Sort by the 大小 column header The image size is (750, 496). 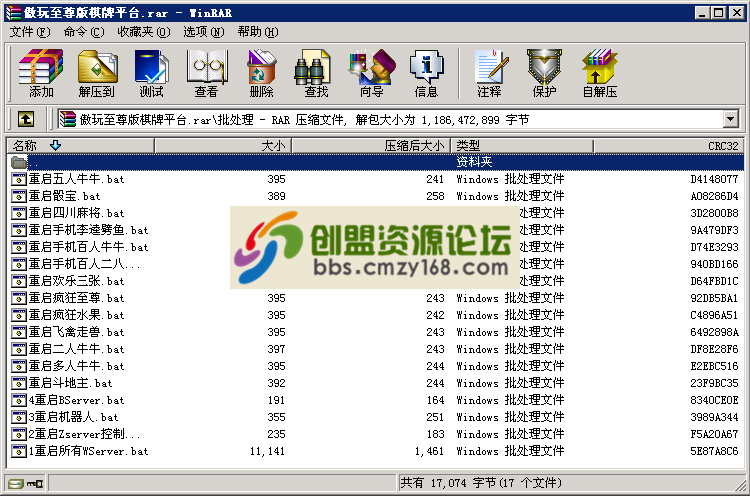(223, 145)
